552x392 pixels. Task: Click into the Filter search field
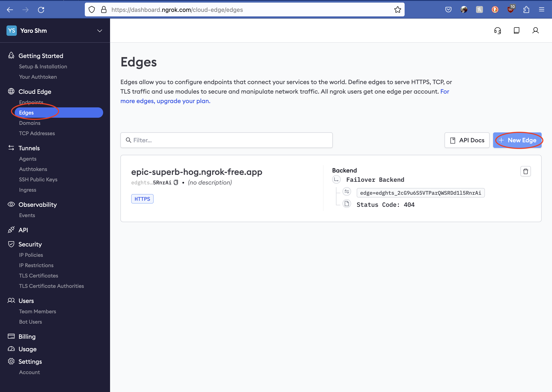click(x=226, y=140)
